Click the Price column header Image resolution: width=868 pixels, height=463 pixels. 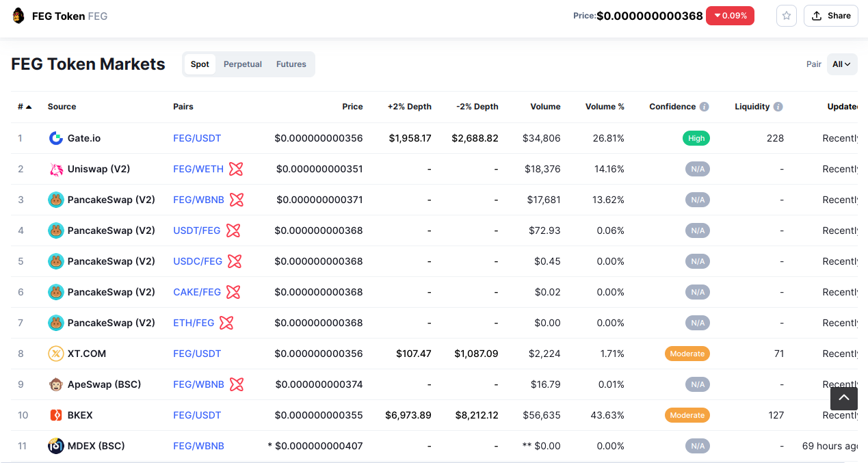pos(353,107)
